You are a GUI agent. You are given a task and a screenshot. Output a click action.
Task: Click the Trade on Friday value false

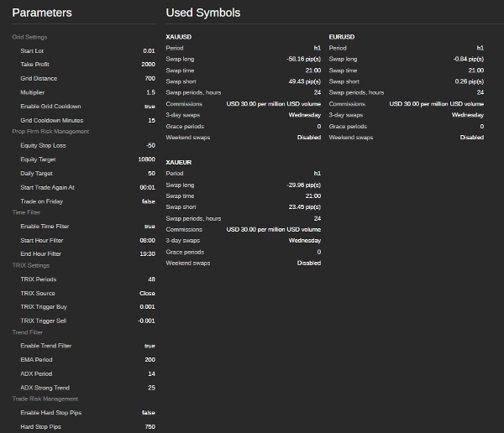coord(148,201)
